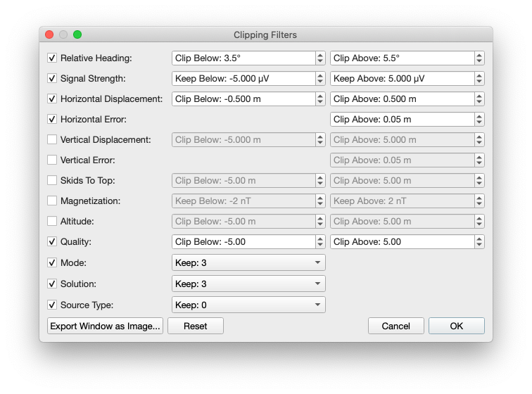Image resolution: width=532 pixels, height=394 pixels.
Task: Check the Altitude filter box
Action: coord(52,221)
